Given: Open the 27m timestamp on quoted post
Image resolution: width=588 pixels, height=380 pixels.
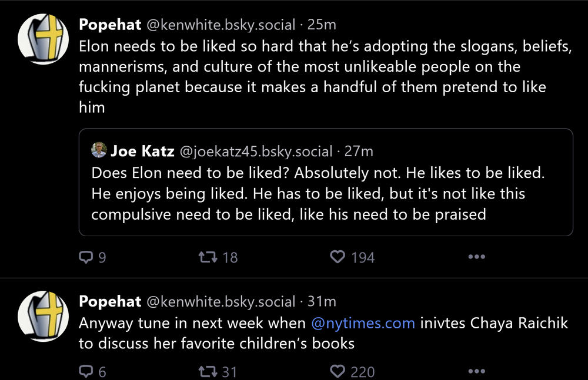Looking at the screenshot, I should coord(359,151).
